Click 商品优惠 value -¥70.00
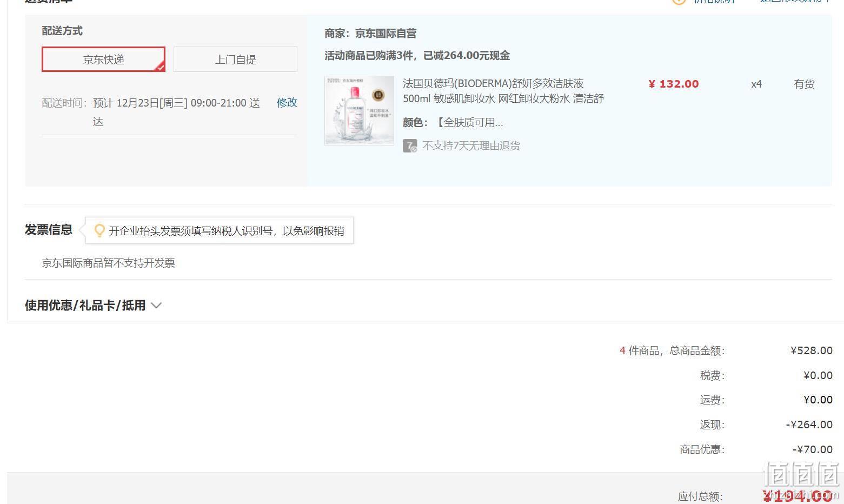The image size is (844, 504). point(813,449)
